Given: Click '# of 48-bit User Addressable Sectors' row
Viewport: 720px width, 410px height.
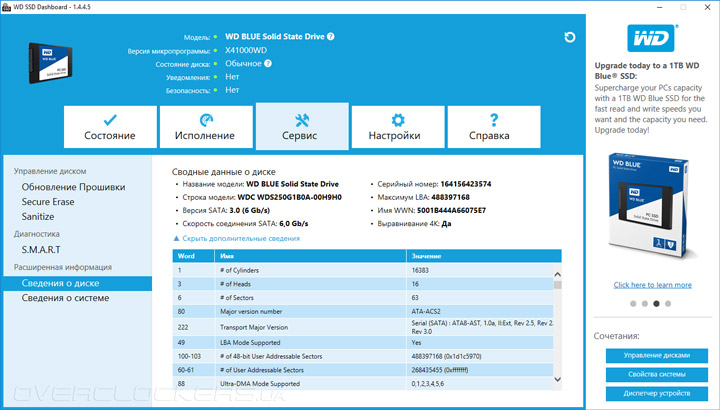Looking at the screenshot, I should tap(363, 356).
